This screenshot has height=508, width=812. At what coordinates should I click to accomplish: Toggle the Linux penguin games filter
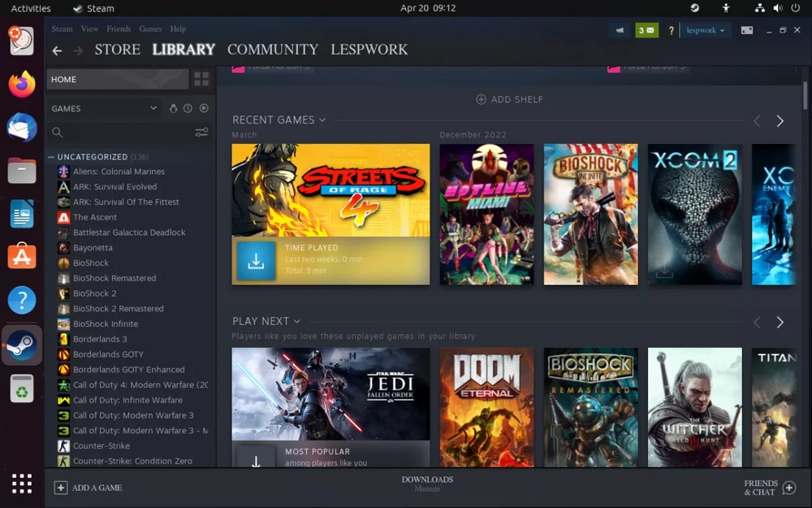point(173,108)
